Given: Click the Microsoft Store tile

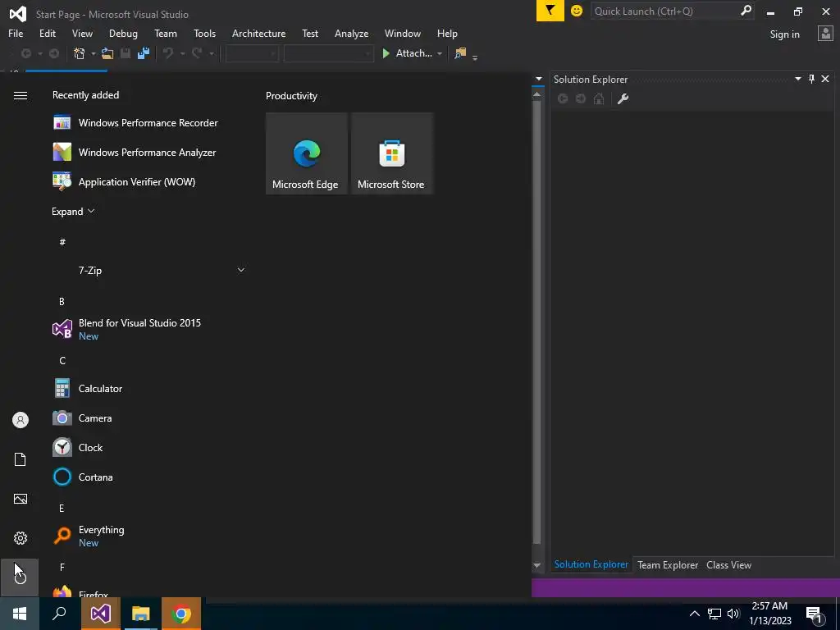Looking at the screenshot, I should [391, 153].
